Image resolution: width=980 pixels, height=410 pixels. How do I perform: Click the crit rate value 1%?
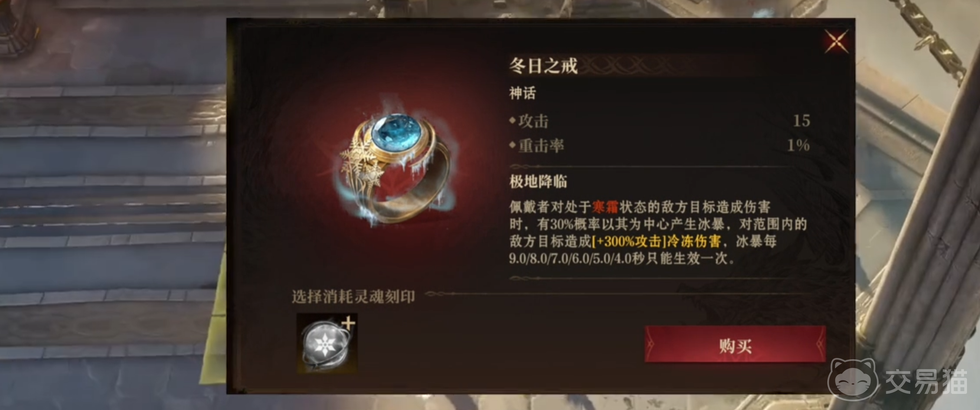click(x=798, y=145)
